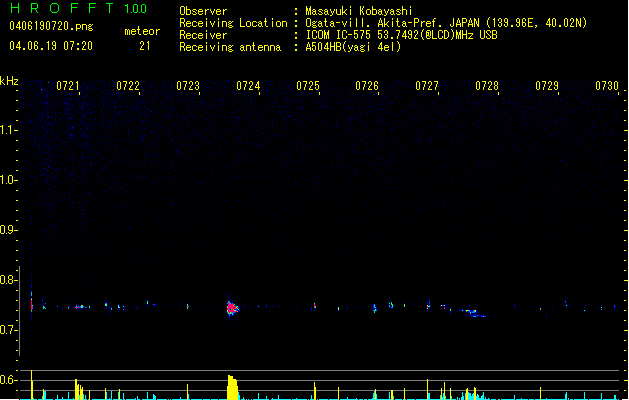This screenshot has height=400, width=629.
Task: Click the 'meteor' count label
Action: point(142,31)
